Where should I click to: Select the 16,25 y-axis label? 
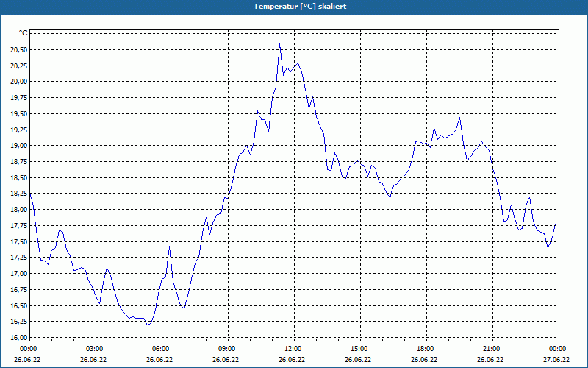pos(19,322)
